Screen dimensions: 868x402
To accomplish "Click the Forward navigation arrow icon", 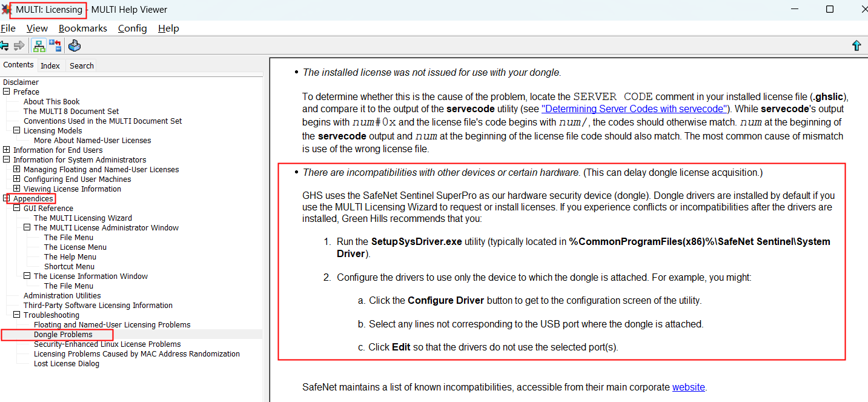I will click(x=19, y=45).
